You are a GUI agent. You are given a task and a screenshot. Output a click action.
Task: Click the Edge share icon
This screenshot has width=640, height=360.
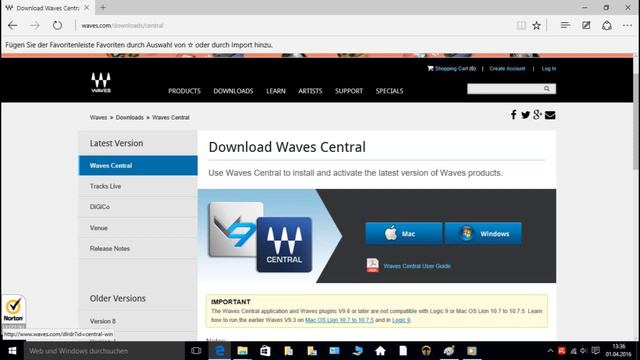[607, 25]
